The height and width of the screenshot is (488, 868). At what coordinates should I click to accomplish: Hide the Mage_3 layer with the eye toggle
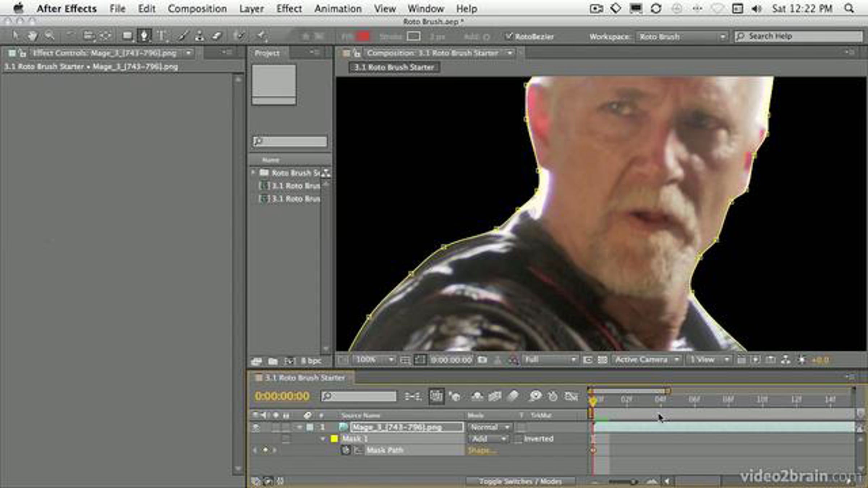point(256,427)
